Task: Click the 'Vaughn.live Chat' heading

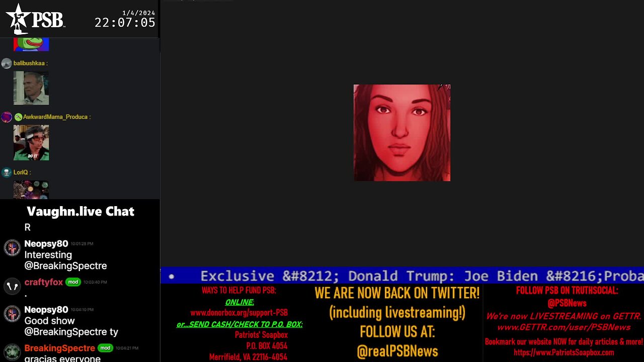Action: [x=80, y=211]
